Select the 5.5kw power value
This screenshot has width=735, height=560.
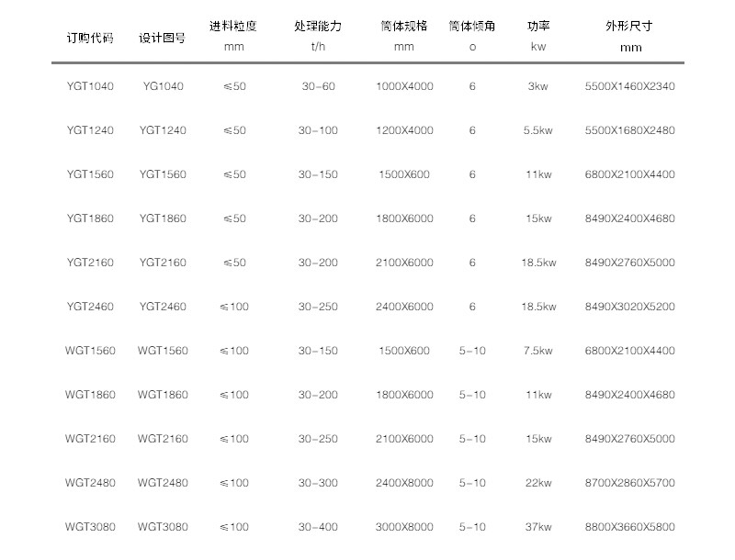pyautogui.click(x=538, y=130)
